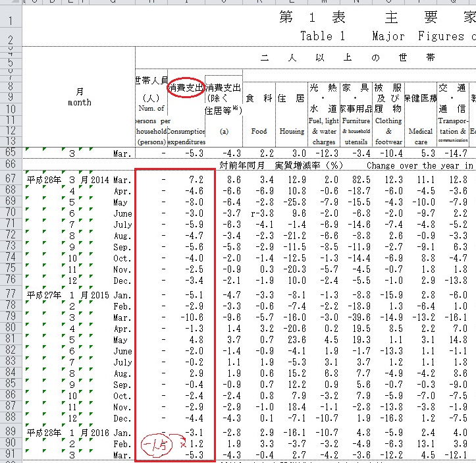Select the 平成27年 year label in row 77
The height and width of the screenshot is (463, 476).
tap(42, 294)
